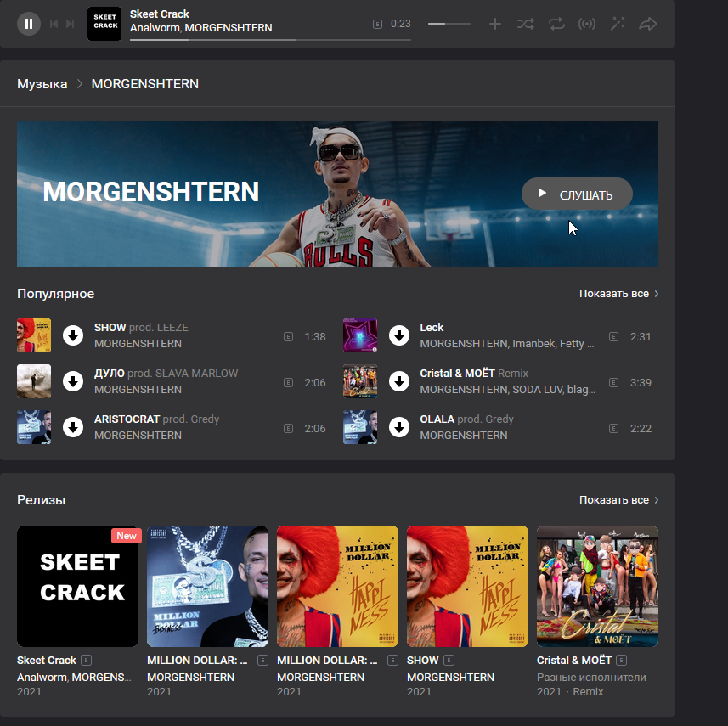728x726 pixels.
Task: Toggle repeat mode
Action: tap(556, 24)
